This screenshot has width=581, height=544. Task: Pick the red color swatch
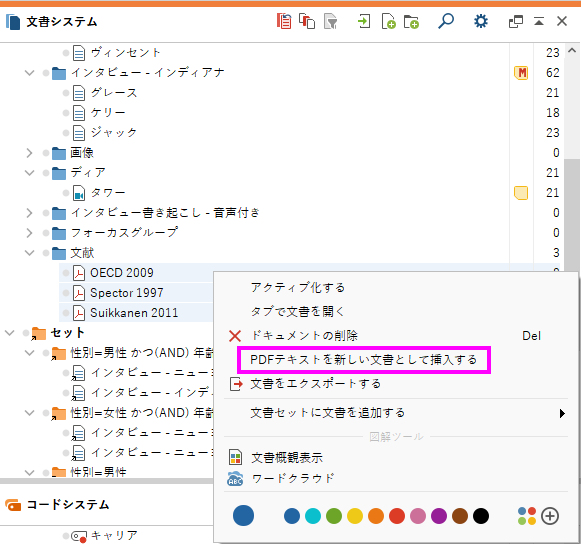[x=397, y=516]
